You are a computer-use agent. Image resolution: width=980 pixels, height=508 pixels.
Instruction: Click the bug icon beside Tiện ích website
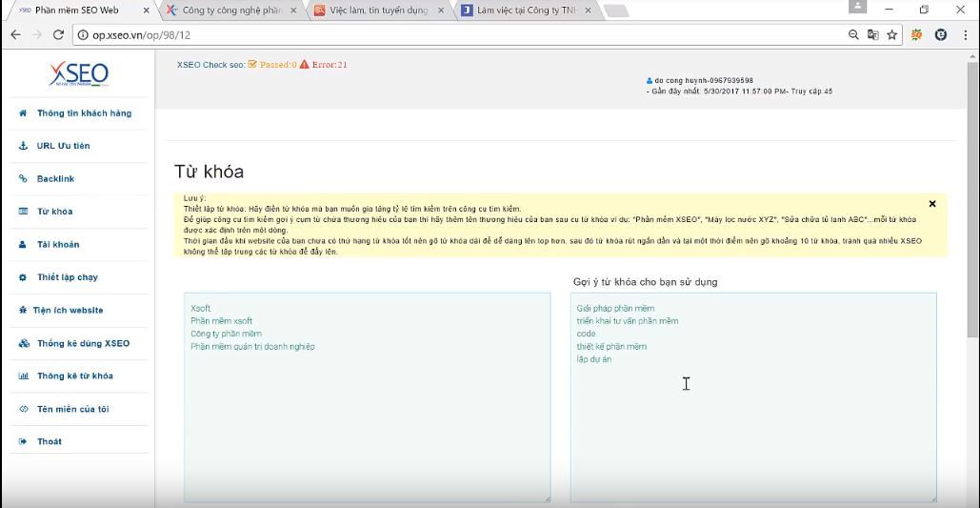23,311
